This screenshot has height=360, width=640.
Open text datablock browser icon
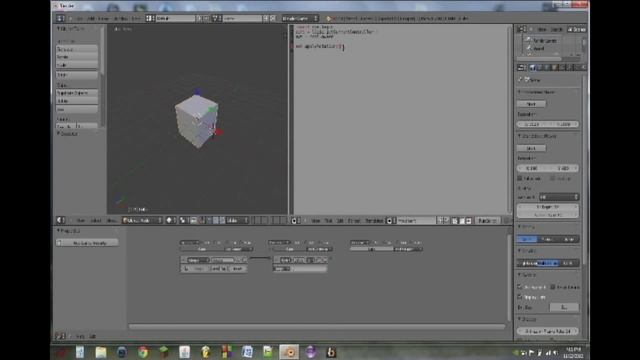[390, 221]
